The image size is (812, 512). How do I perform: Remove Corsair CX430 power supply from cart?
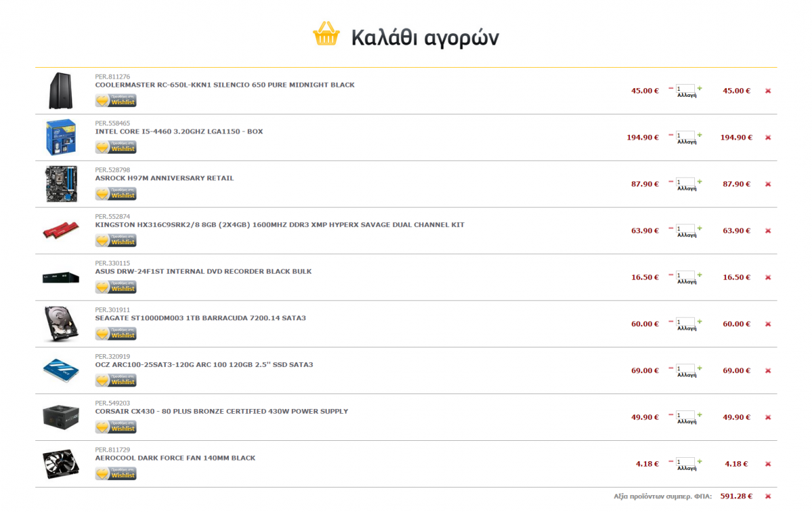click(x=768, y=418)
